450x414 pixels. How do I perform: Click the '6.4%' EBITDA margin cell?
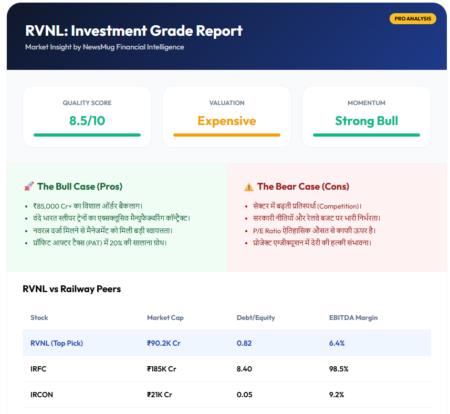(337, 343)
